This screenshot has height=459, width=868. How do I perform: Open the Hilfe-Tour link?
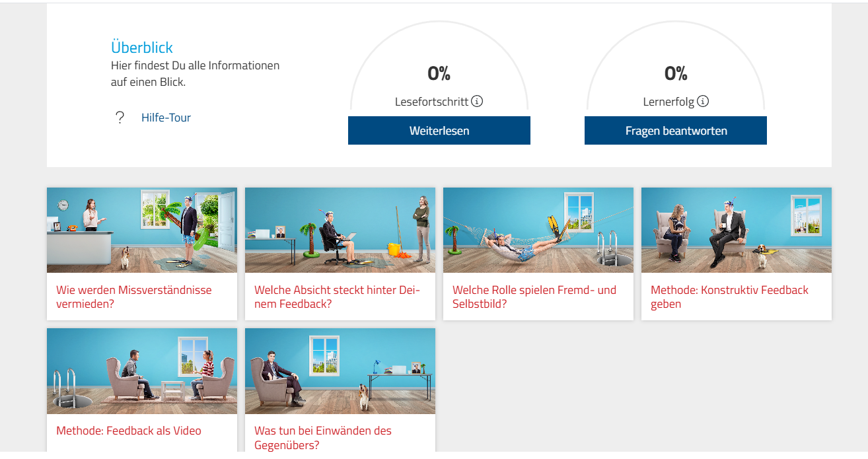coord(166,118)
